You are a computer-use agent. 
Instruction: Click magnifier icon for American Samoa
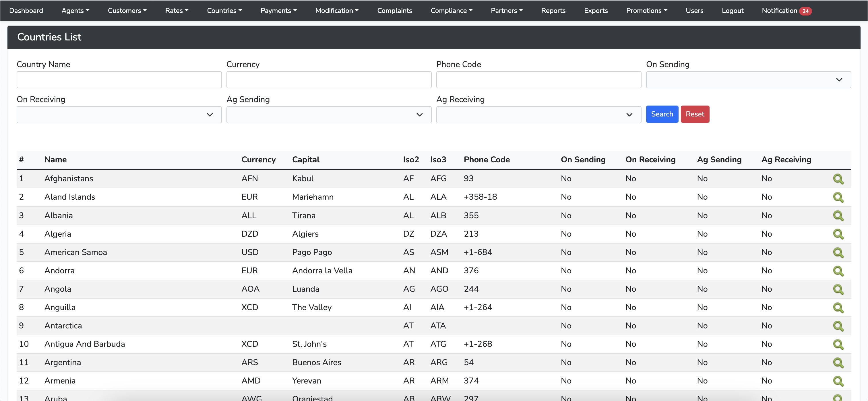pyautogui.click(x=838, y=252)
